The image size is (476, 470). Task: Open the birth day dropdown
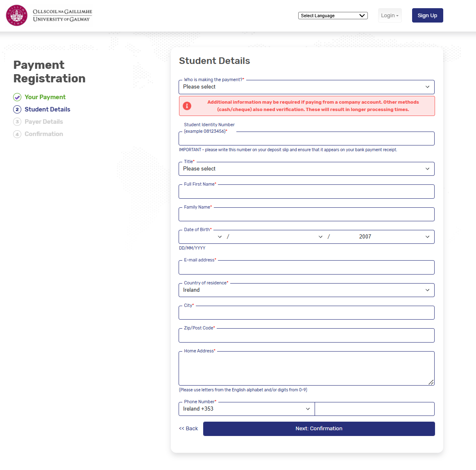(x=202, y=237)
